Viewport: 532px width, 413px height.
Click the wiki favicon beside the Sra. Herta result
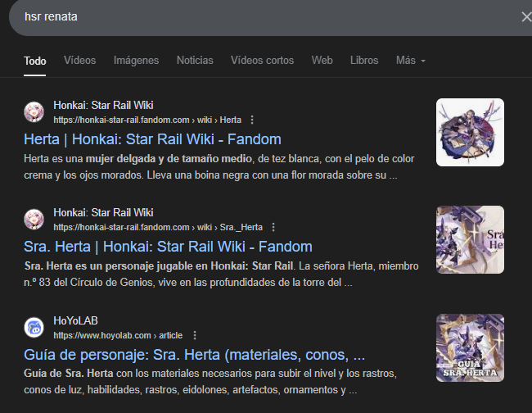coord(34,219)
